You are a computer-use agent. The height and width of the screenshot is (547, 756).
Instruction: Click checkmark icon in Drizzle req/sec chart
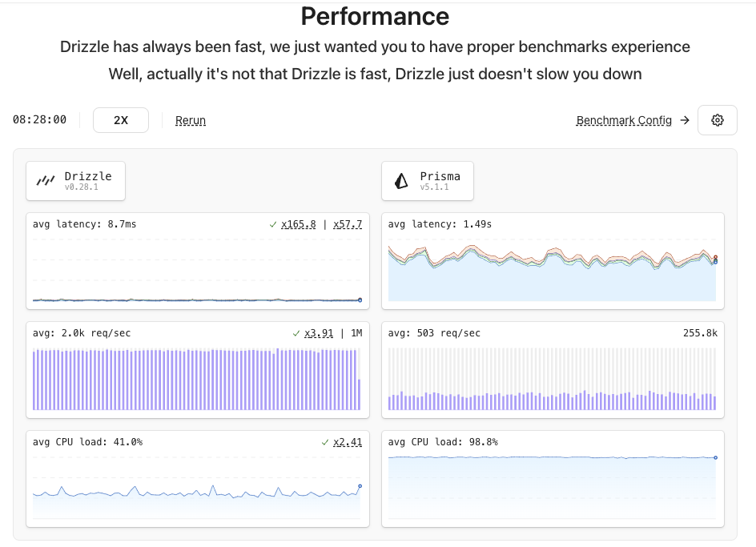(296, 333)
